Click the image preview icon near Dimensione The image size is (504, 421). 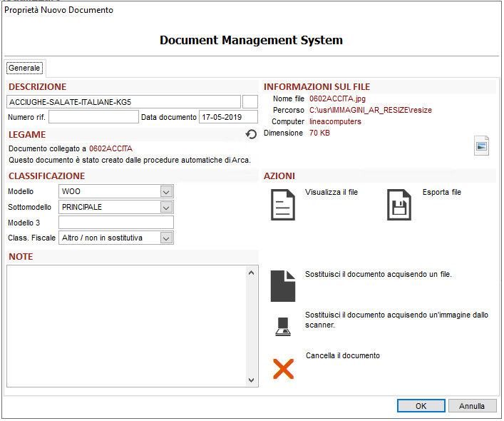(482, 146)
